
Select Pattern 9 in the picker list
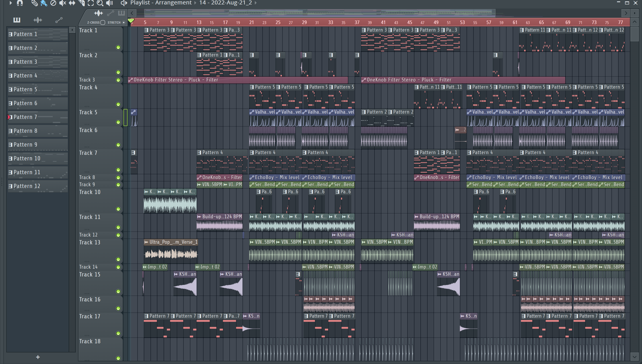coord(38,145)
